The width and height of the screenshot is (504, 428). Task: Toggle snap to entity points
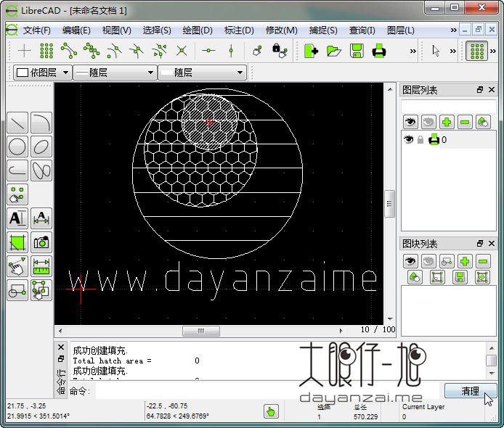92,51
